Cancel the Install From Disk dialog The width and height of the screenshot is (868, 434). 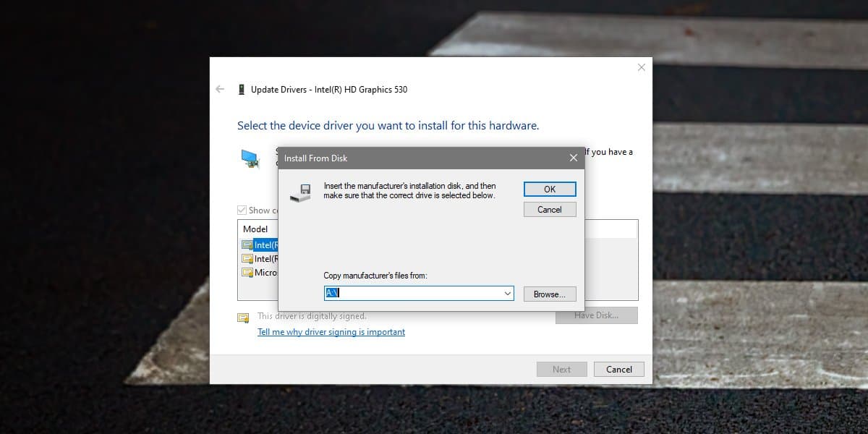[x=550, y=209]
